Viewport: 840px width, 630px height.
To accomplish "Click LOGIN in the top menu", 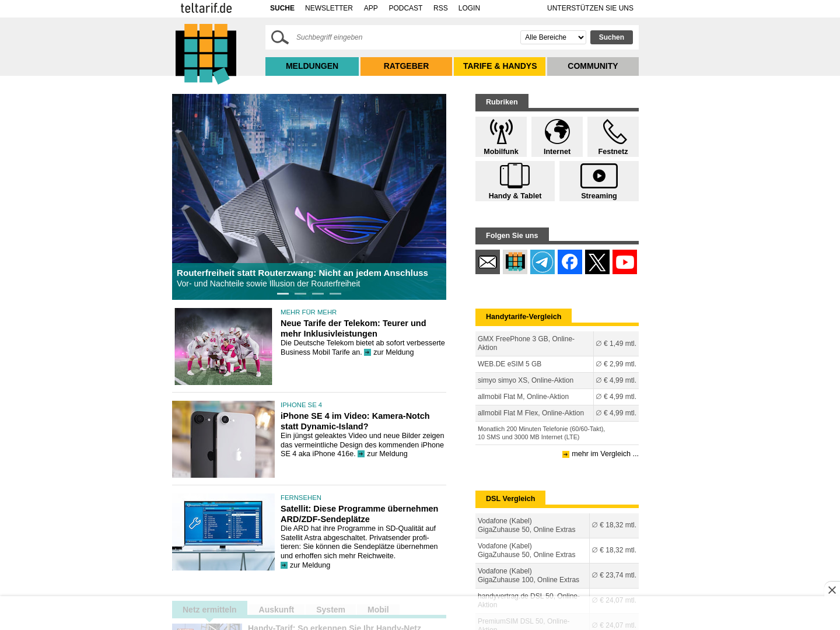I will tap(469, 8).
